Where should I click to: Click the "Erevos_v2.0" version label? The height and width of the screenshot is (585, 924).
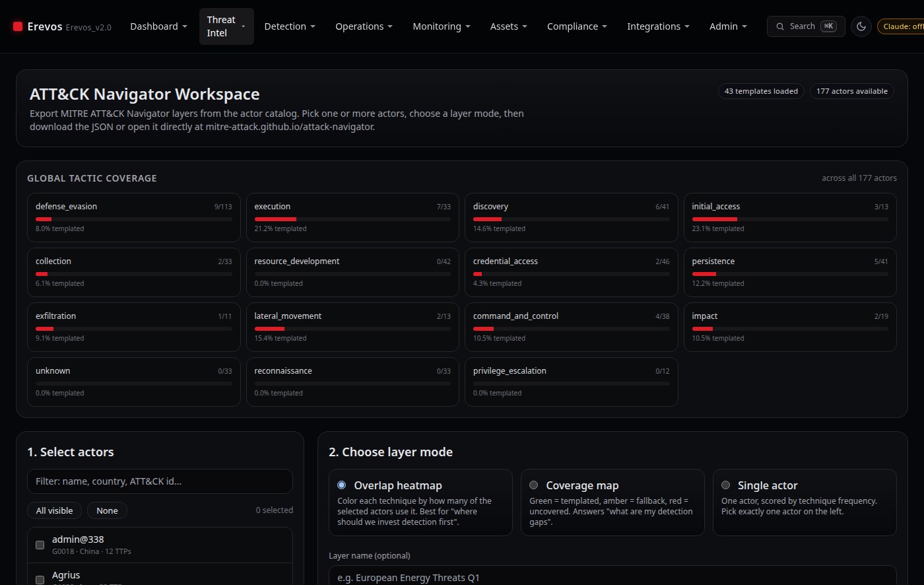click(88, 27)
